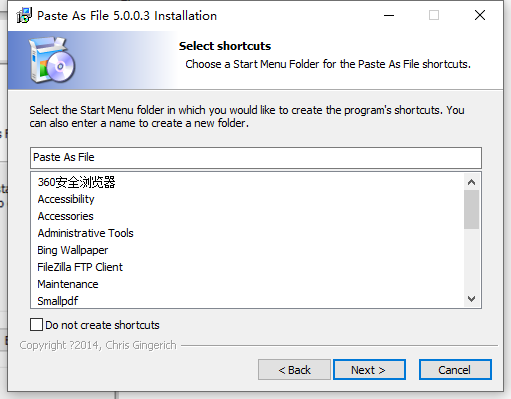
Task: Choose FileZilla FTP Client folder
Action: (80, 267)
